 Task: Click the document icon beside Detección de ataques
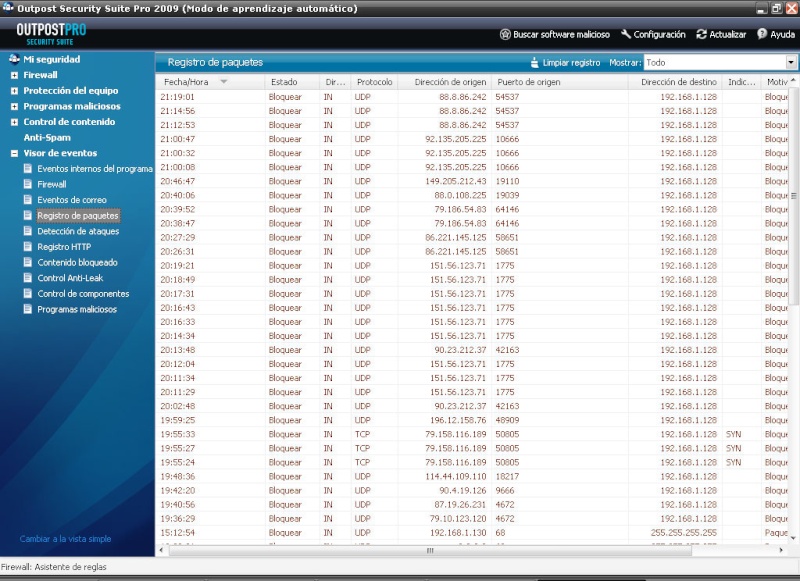(28, 231)
